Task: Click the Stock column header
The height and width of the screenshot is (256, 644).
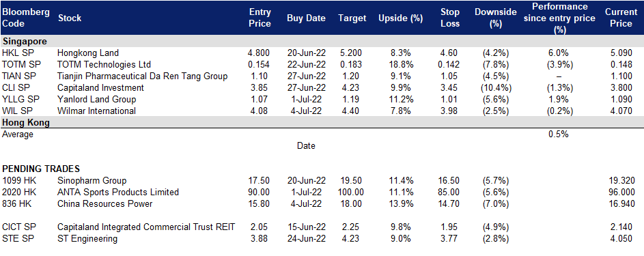Action: (70, 18)
